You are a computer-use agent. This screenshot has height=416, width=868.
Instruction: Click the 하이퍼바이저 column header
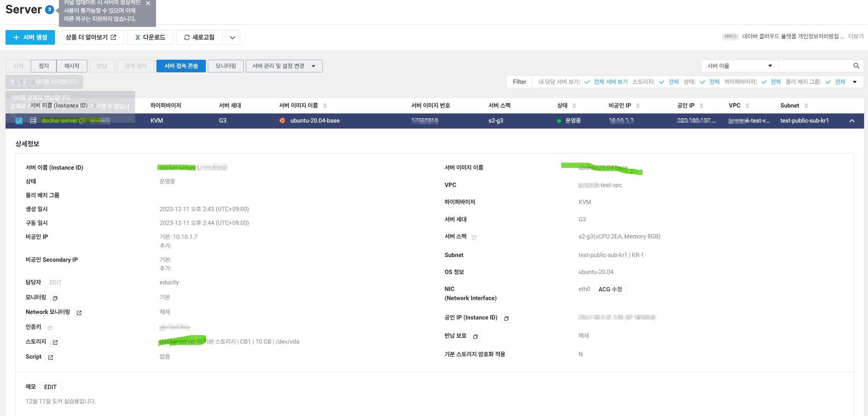click(x=166, y=106)
